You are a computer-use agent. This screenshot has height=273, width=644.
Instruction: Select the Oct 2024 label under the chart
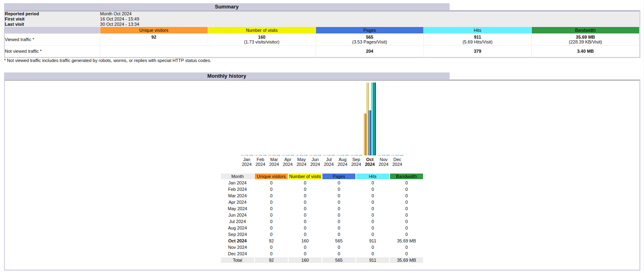coord(370,162)
